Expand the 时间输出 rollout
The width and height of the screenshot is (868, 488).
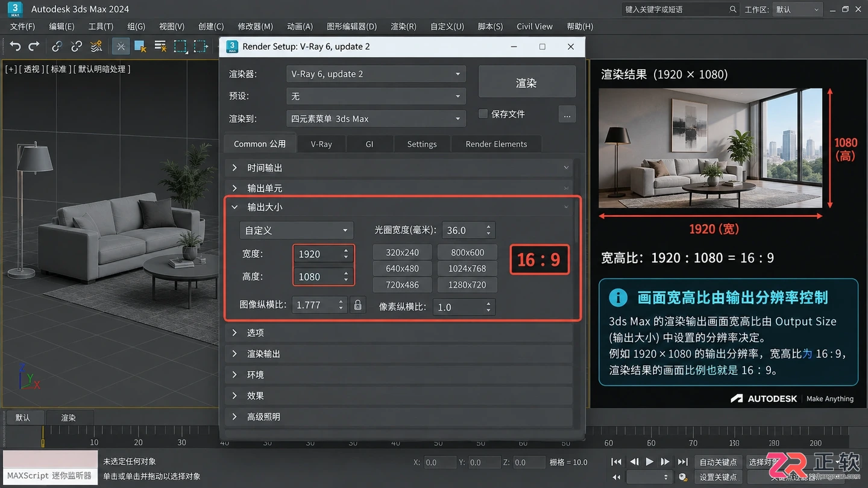[398, 167]
